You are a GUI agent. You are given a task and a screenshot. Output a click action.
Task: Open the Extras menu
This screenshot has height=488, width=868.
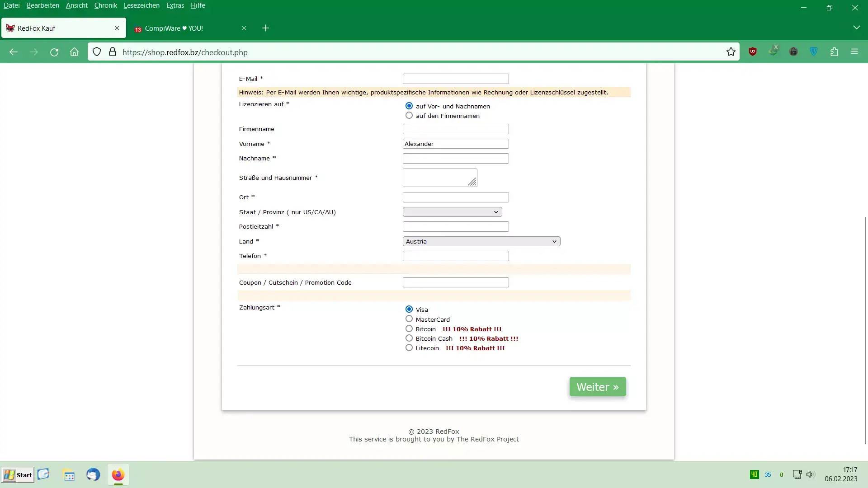[175, 5]
